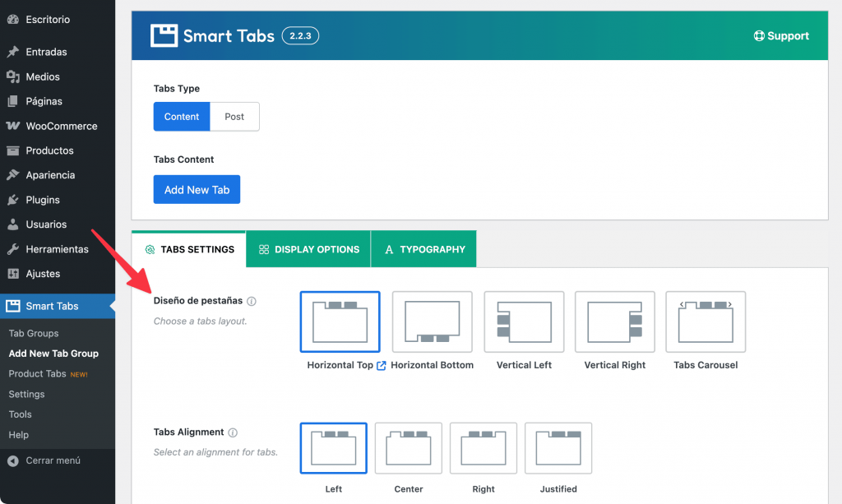The image size is (842, 504).
Task: Click the Páginas pages icon
Action: point(13,101)
